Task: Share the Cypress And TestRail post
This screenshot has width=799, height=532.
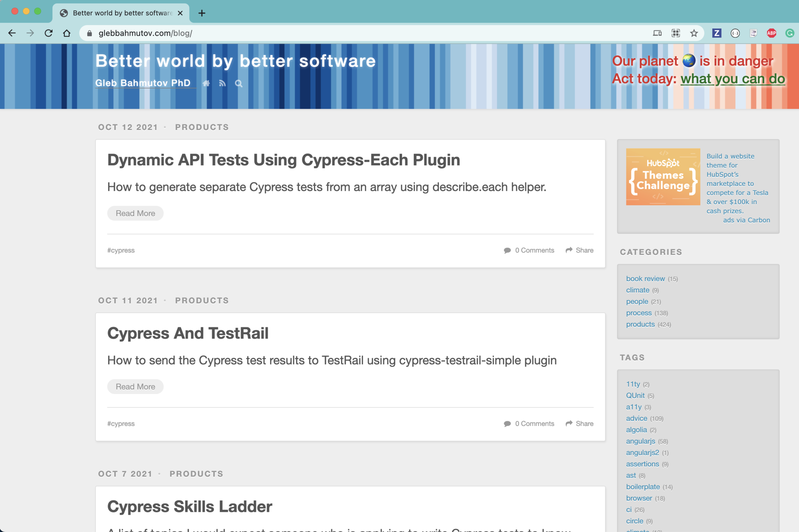Action: point(579,423)
